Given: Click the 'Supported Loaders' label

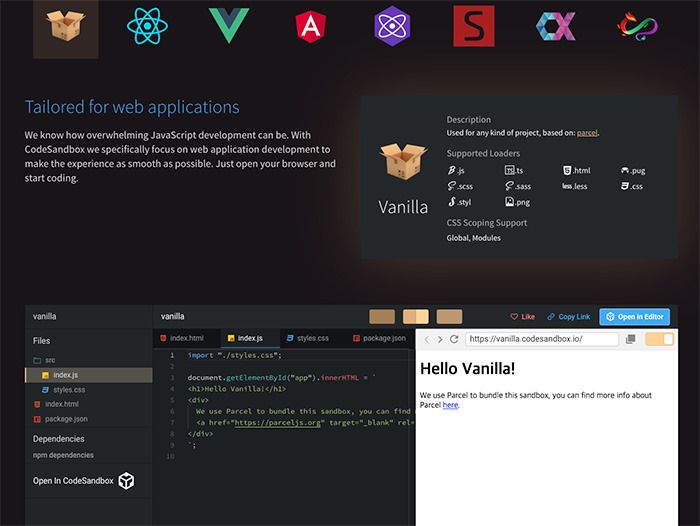Looking at the screenshot, I should click(483, 153).
